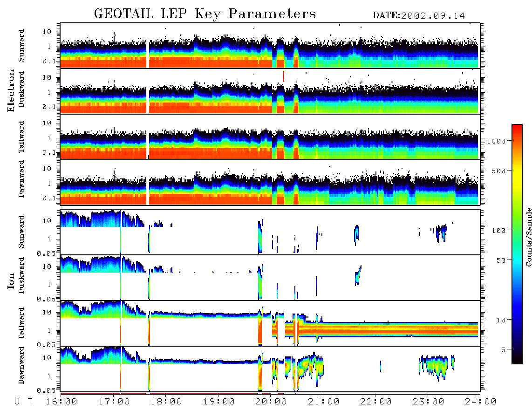Click the Electron Dawnward spectrogram panel

pyautogui.click(x=270, y=182)
